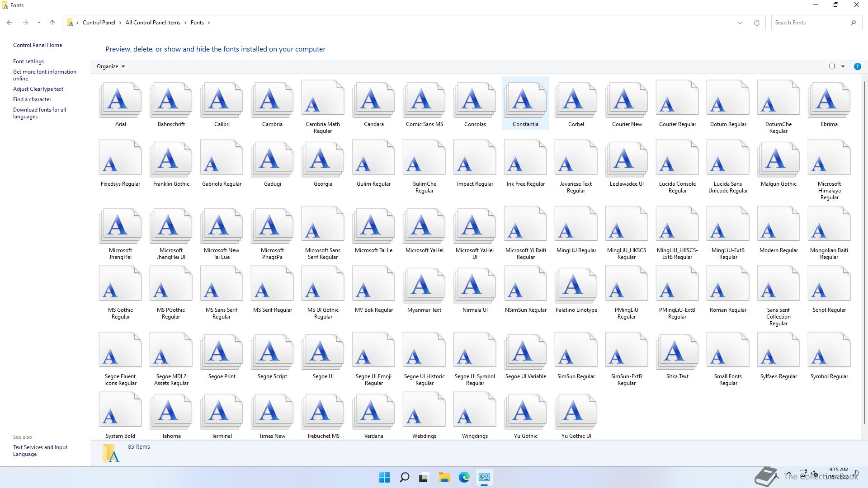
Task: Select the Sitka Text font icon
Action: [677, 351]
